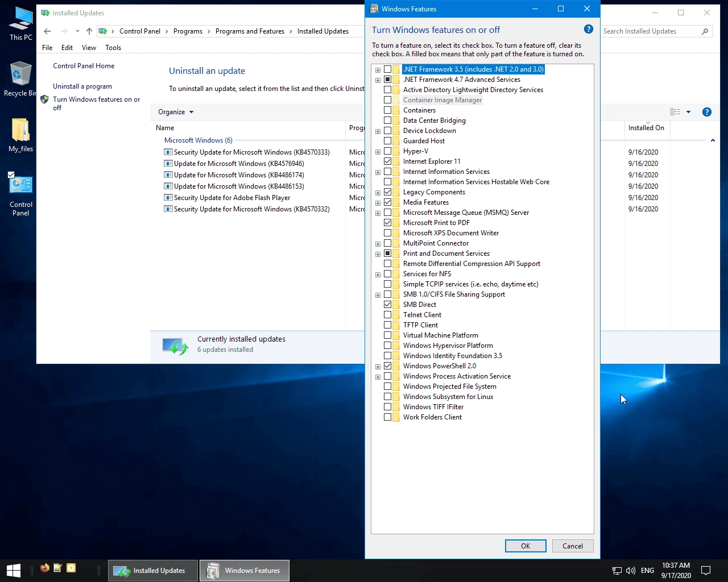Viewport: 728px width, 582px height.
Task: Open the yellow pinned taskbar app
Action: point(71,568)
